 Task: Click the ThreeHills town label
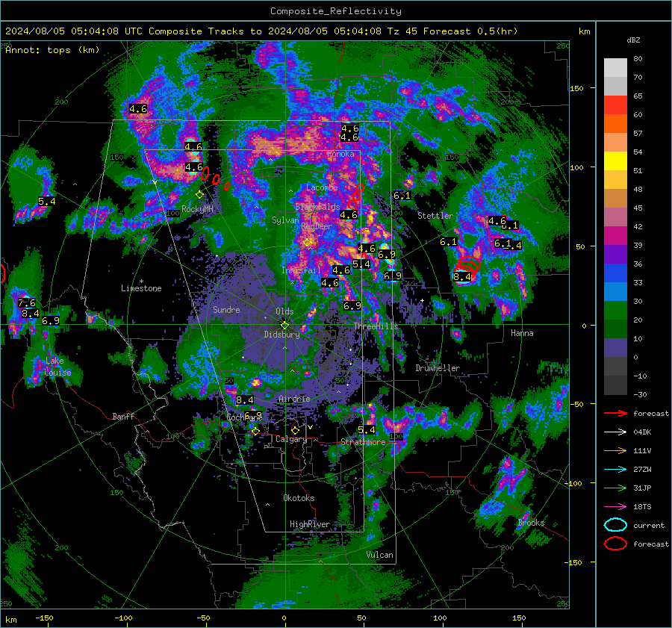point(376,326)
